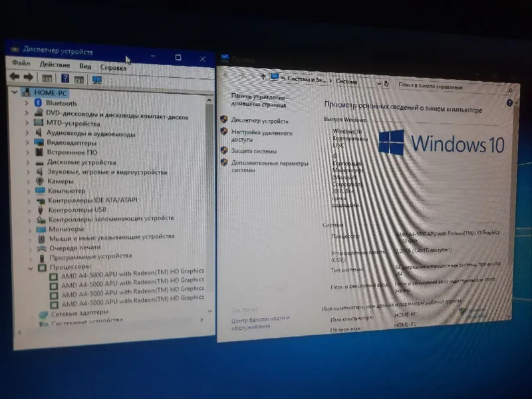Select Звуковые, игровые и видеоустройства item
The height and width of the screenshot is (399, 532).
[x=107, y=172]
